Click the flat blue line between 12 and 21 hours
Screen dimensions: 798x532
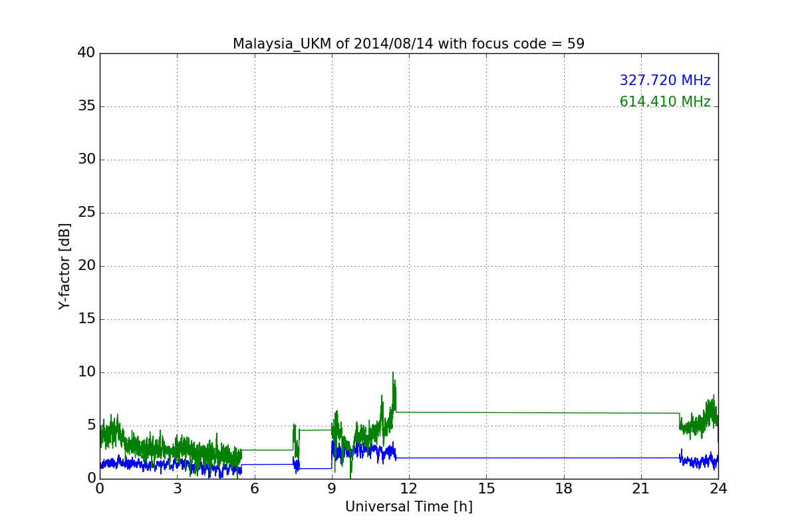[537, 458]
